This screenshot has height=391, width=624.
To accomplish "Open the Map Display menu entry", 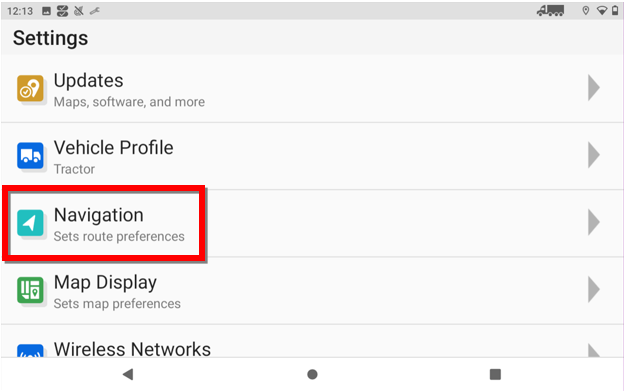I will [x=312, y=290].
